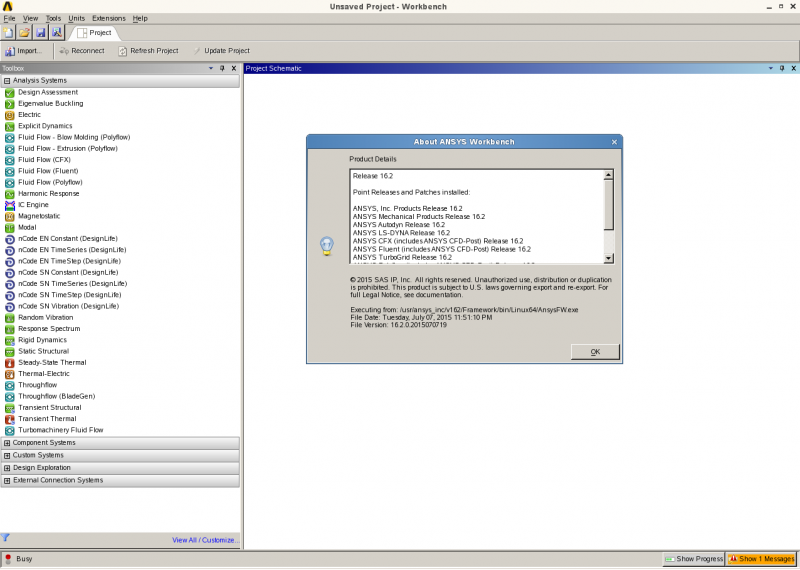Click Refresh Project
The height and width of the screenshot is (570, 800).
148,51
